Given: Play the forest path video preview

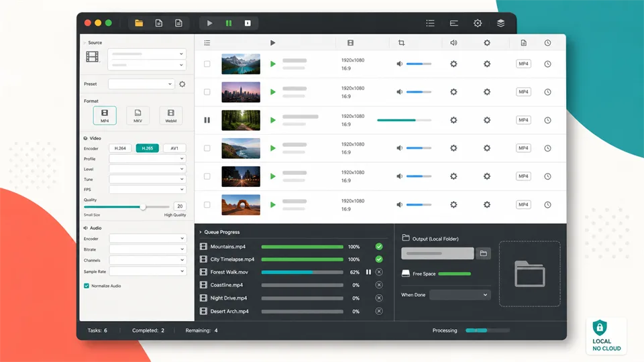Looking at the screenshot, I should point(273,120).
